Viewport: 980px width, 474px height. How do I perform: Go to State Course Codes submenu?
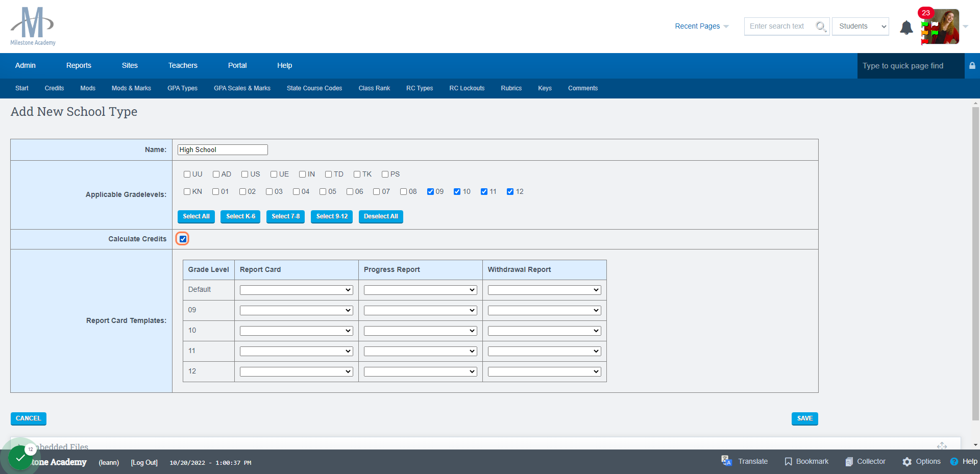point(314,88)
